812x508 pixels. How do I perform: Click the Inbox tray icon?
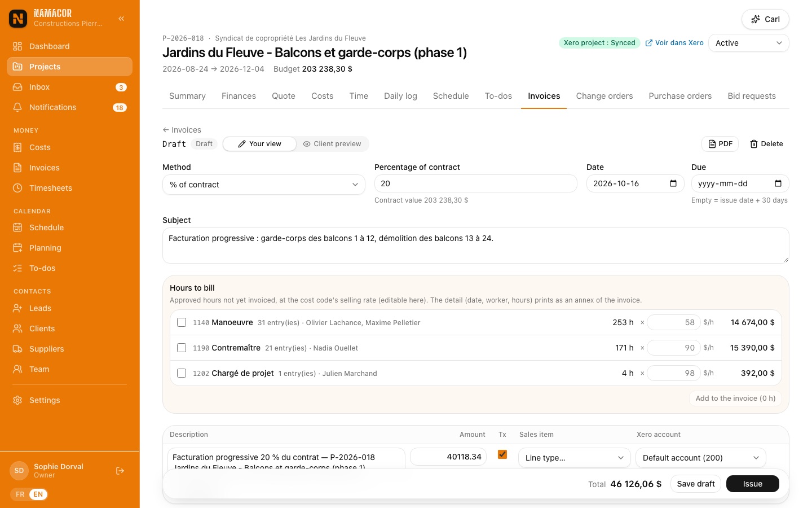coord(17,87)
